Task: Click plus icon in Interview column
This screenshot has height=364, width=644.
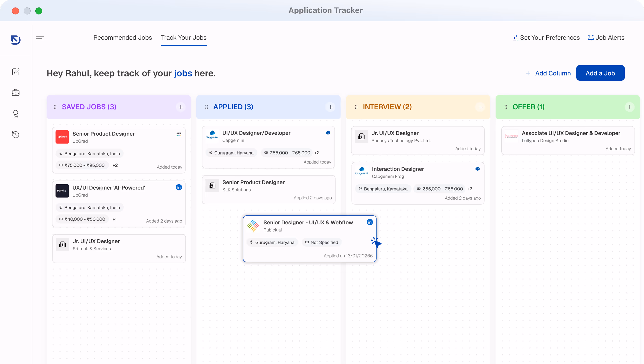Action: click(x=480, y=107)
